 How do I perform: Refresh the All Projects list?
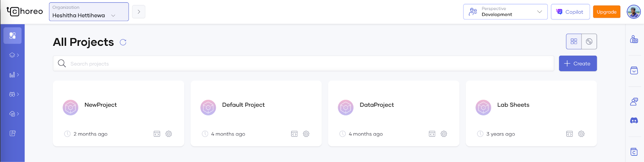(x=123, y=42)
